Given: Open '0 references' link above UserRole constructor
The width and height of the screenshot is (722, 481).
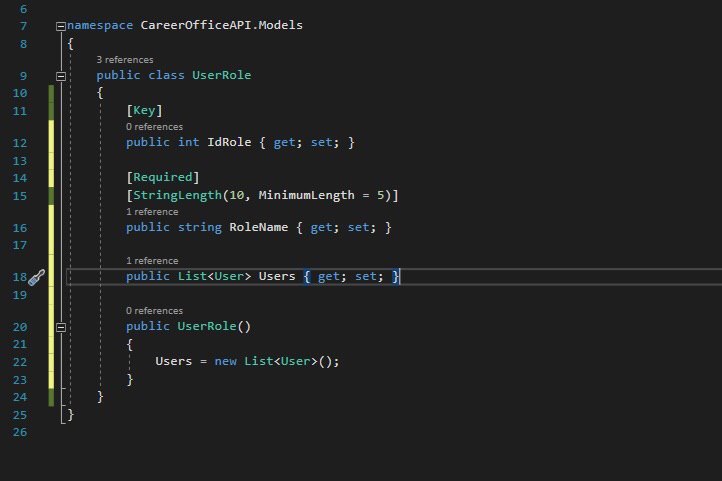Looking at the screenshot, I should pos(154,311).
